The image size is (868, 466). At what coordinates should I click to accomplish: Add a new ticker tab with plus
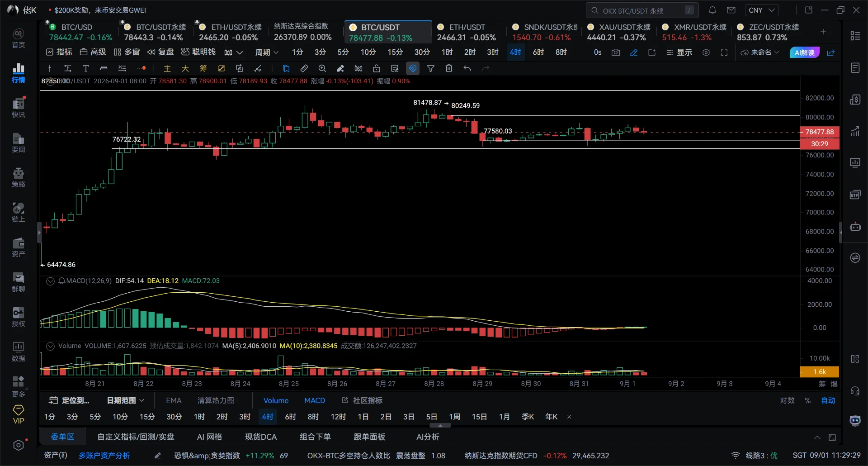pyautogui.click(x=823, y=32)
